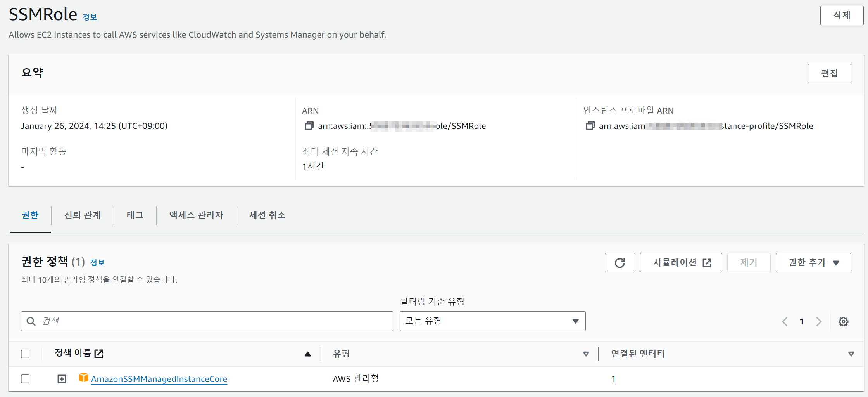Go to the previous page of policies
This screenshot has width=868, height=397.
(x=785, y=321)
